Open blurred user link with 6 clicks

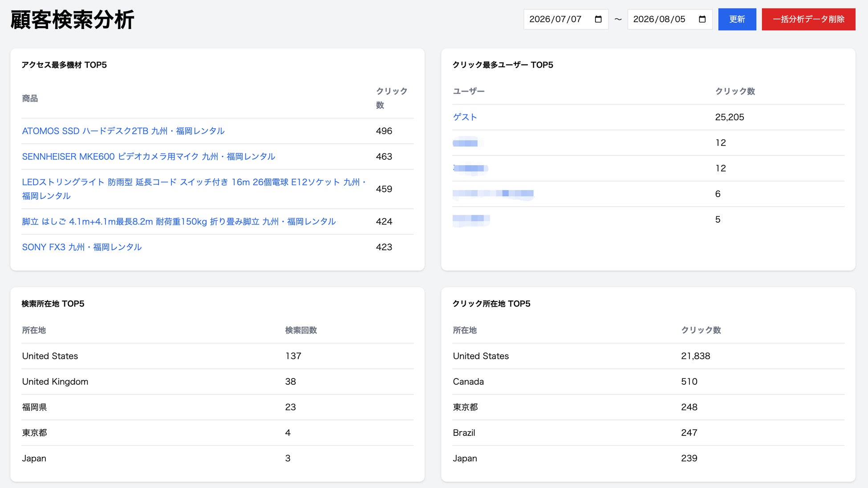tap(493, 194)
